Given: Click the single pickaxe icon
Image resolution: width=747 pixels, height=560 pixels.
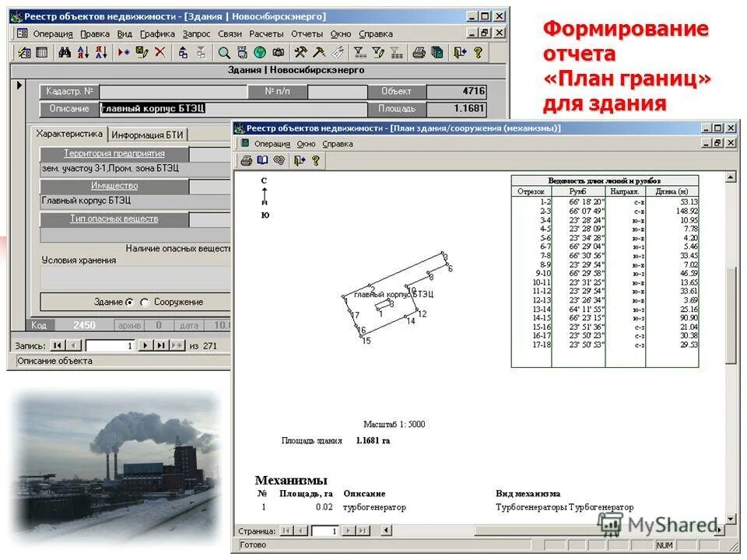Looking at the screenshot, I should click(x=319, y=52).
